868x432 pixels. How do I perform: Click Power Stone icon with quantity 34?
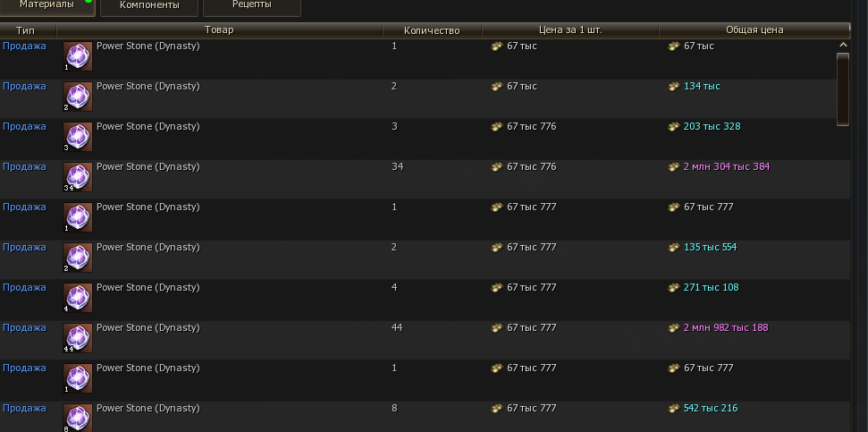point(78,177)
